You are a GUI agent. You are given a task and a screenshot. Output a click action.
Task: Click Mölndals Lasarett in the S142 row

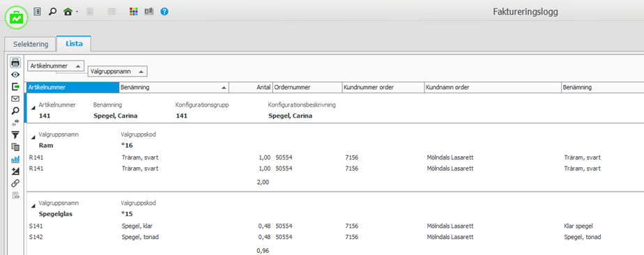tap(450, 237)
